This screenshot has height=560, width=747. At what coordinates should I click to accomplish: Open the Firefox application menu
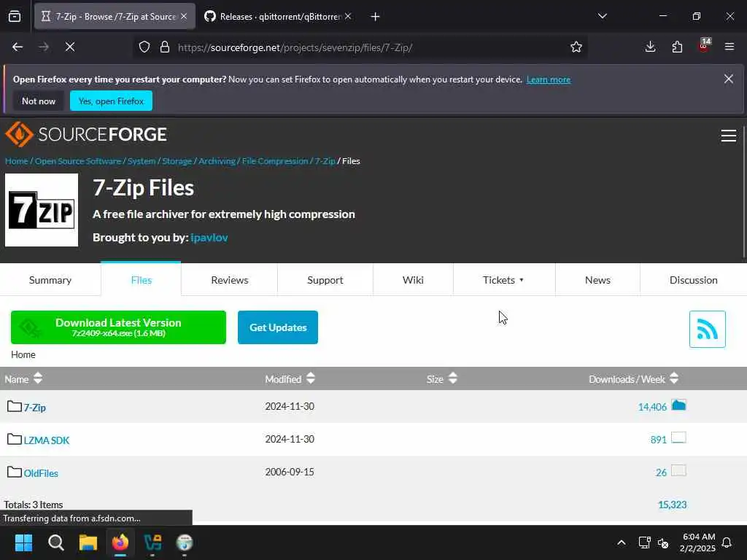[x=729, y=47]
